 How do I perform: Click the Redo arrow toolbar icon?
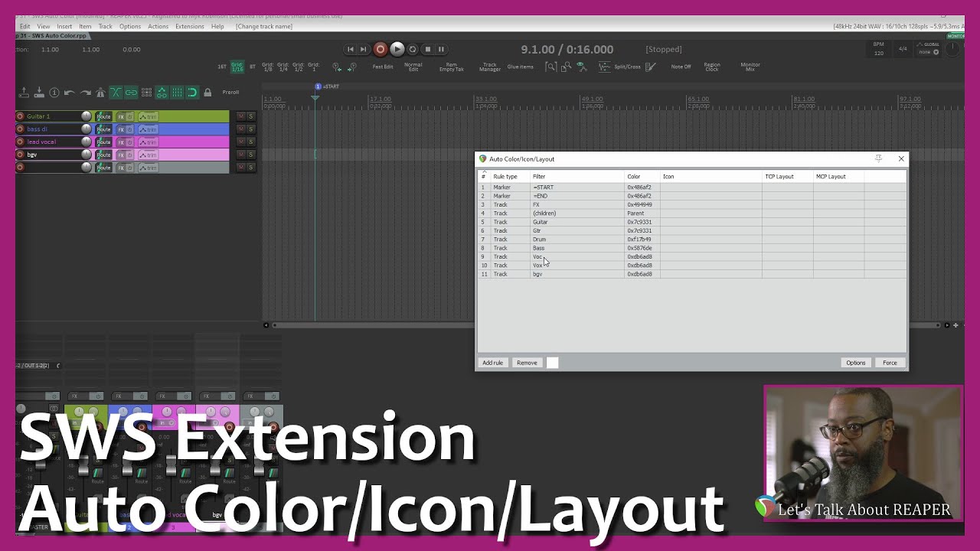click(x=84, y=93)
